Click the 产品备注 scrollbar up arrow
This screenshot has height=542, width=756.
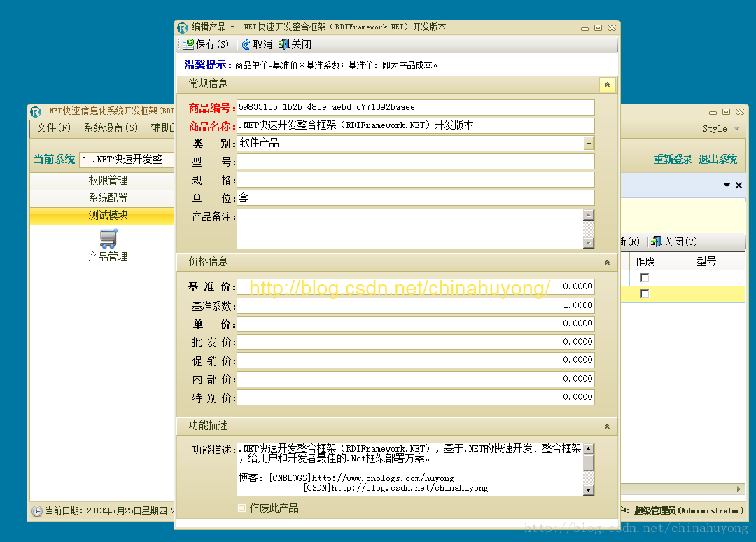(x=589, y=214)
